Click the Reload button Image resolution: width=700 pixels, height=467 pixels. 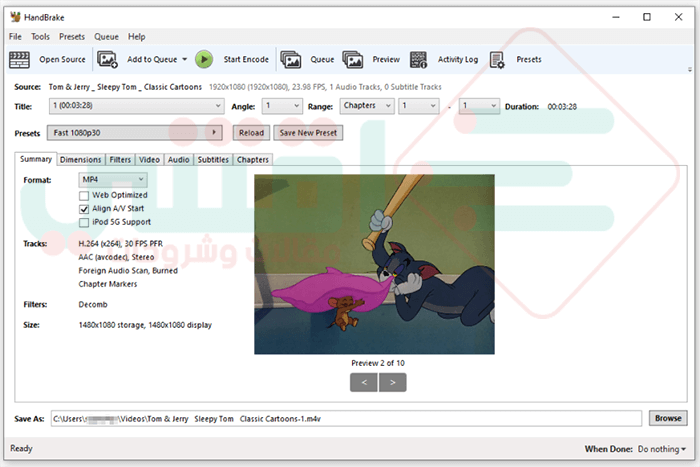click(251, 133)
